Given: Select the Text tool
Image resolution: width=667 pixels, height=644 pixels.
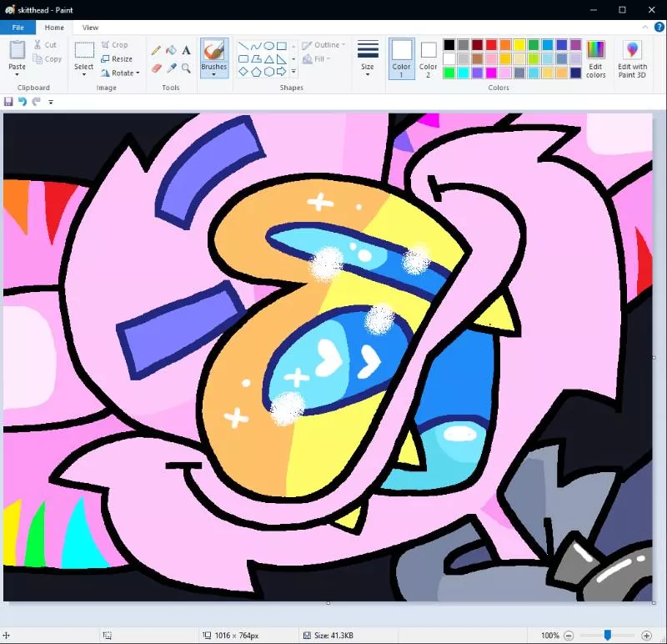Looking at the screenshot, I should (186, 50).
